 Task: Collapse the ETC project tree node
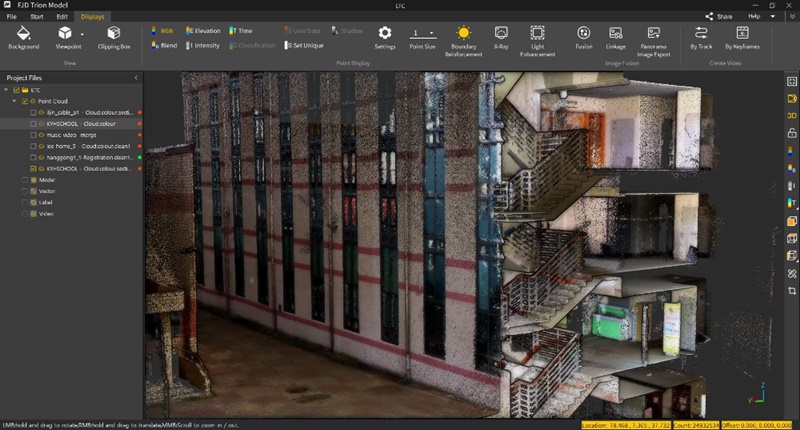(7, 90)
